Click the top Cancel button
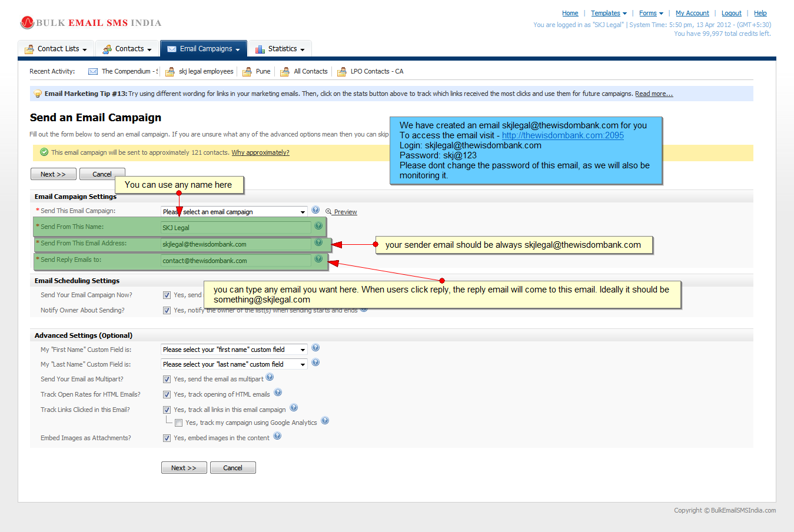Viewport: 794px width, 532px height. click(x=102, y=174)
